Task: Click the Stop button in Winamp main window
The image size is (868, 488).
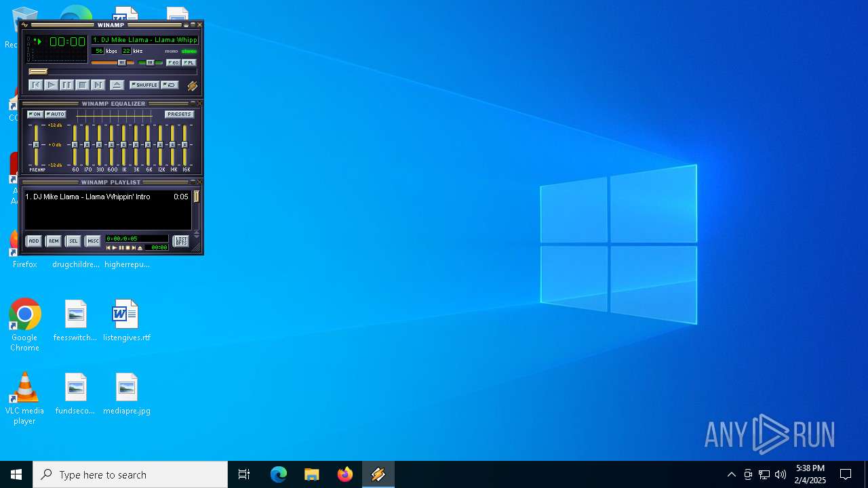Action: pos(82,85)
